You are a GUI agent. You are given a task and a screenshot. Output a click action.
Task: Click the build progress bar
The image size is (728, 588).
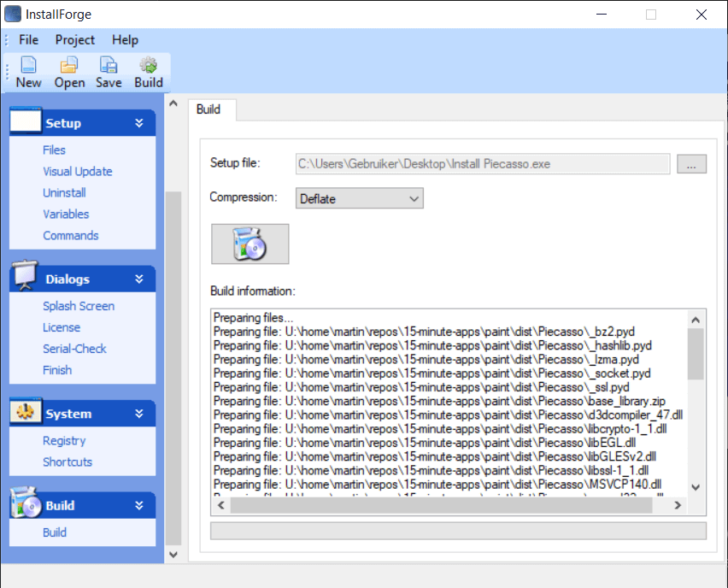pos(458,531)
